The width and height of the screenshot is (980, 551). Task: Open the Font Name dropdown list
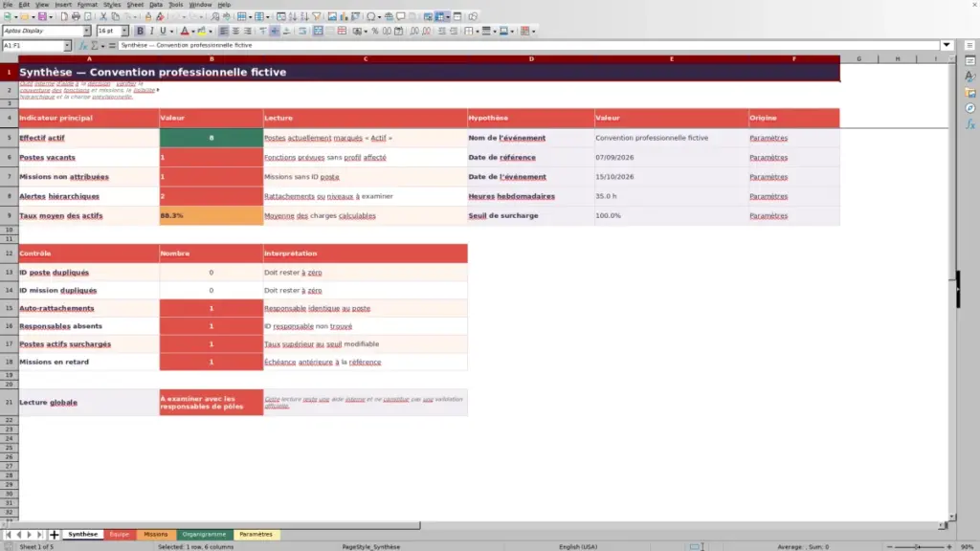[x=87, y=31]
